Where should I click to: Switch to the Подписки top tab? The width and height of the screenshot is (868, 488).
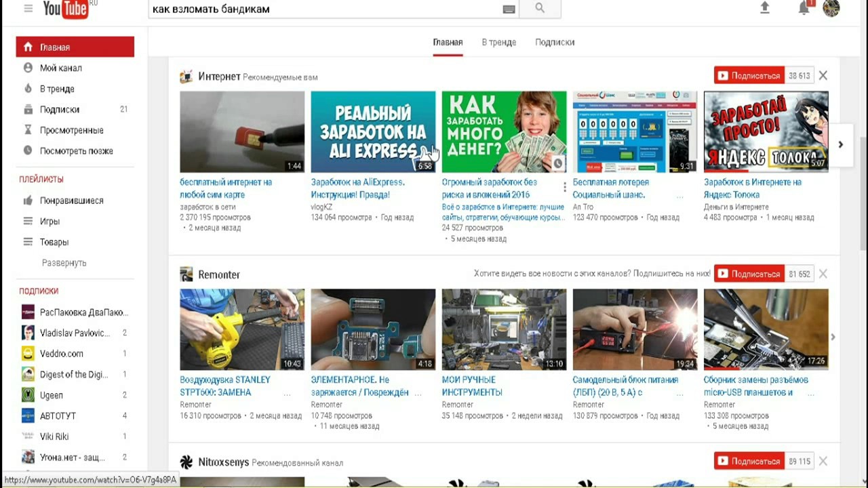point(555,42)
